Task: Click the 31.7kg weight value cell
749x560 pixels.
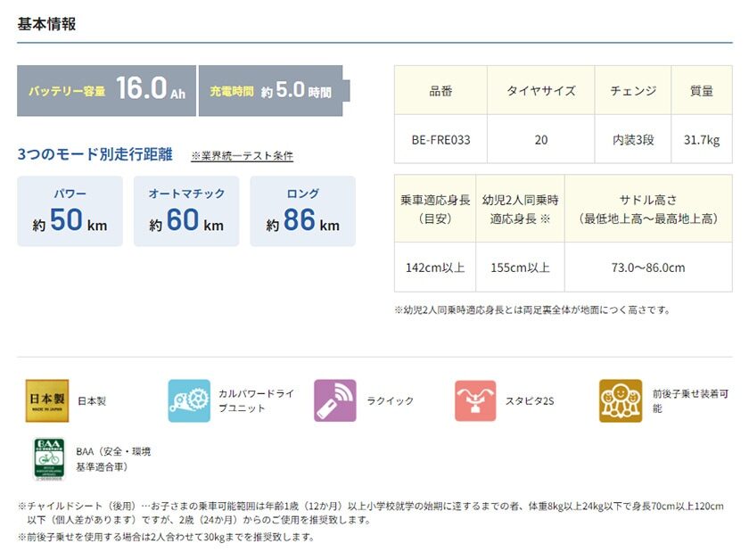Action: (x=701, y=140)
